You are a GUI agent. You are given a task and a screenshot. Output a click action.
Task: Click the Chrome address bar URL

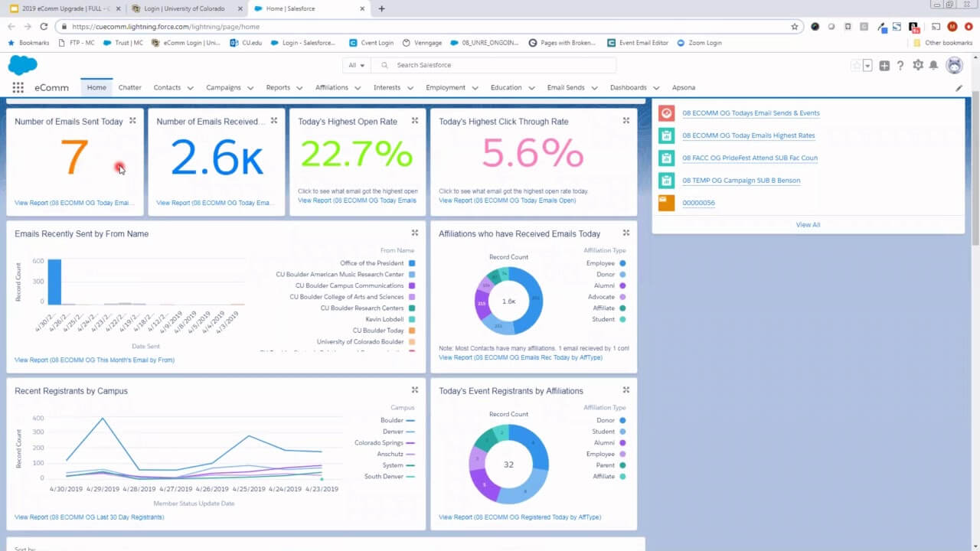coord(165,26)
